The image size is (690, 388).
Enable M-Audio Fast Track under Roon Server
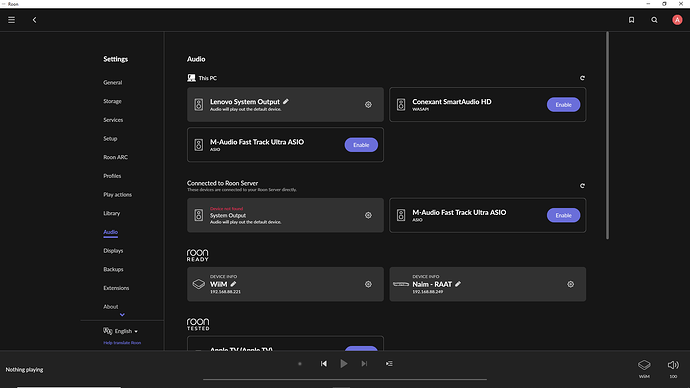563,215
